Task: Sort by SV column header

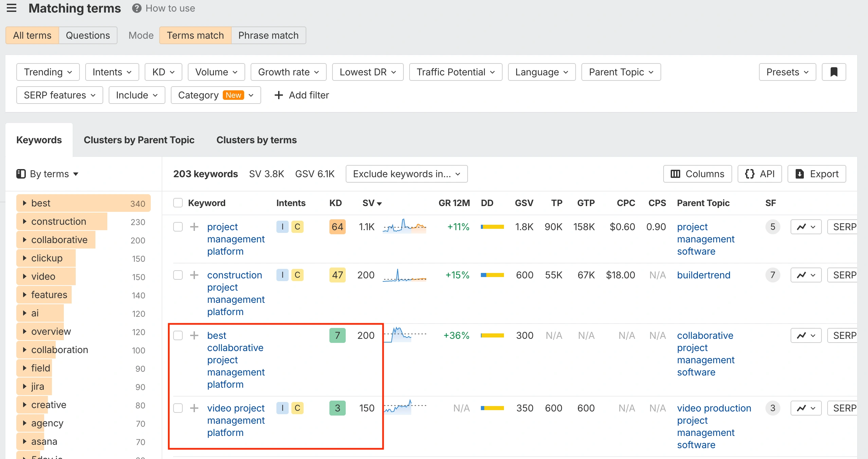Action: click(x=372, y=203)
